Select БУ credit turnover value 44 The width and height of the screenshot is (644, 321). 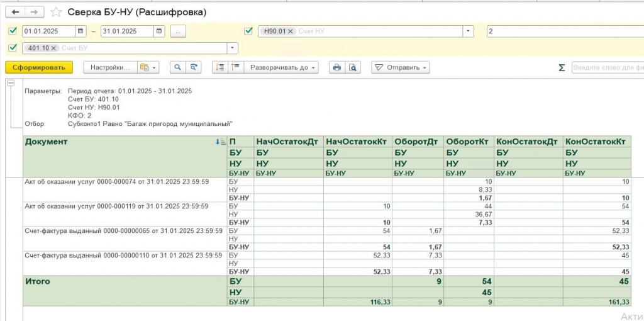tap(488, 206)
